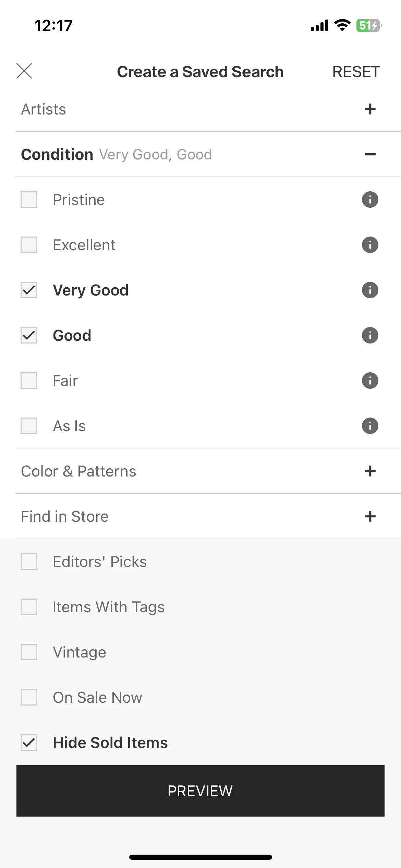Tap info icon next to Excellent
The width and height of the screenshot is (401, 868).
[370, 245]
